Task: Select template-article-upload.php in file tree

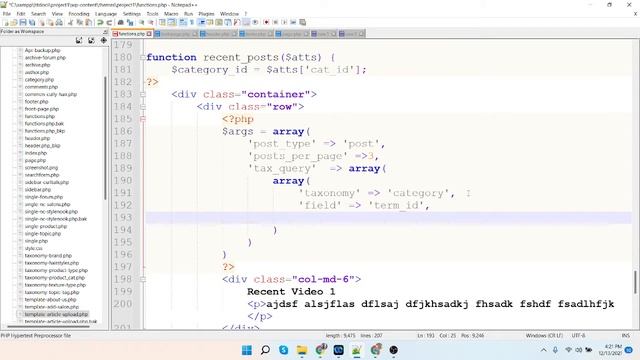Action: (x=56, y=314)
